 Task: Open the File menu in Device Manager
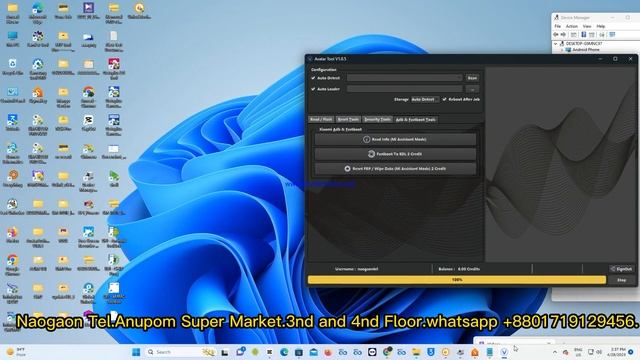click(x=558, y=26)
